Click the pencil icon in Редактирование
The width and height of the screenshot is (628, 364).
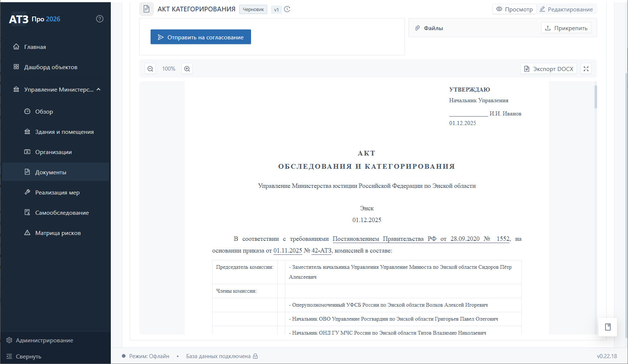(x=542, y=9)
